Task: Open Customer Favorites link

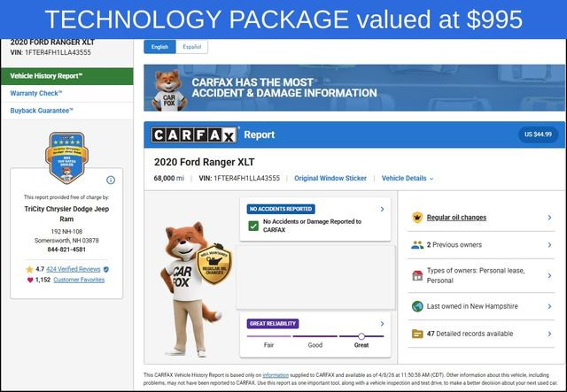Action: pyautogui.click(x=79, y=280)
